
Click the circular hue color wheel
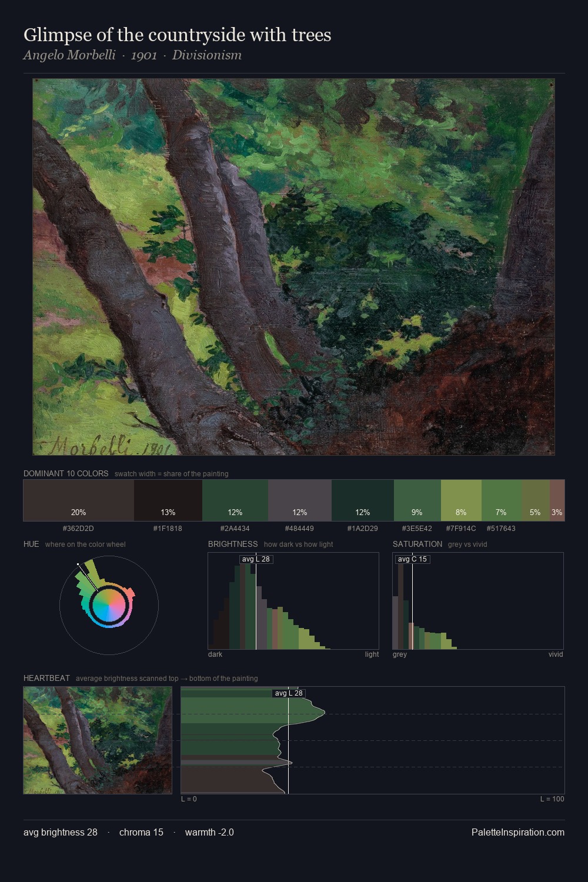109,605
